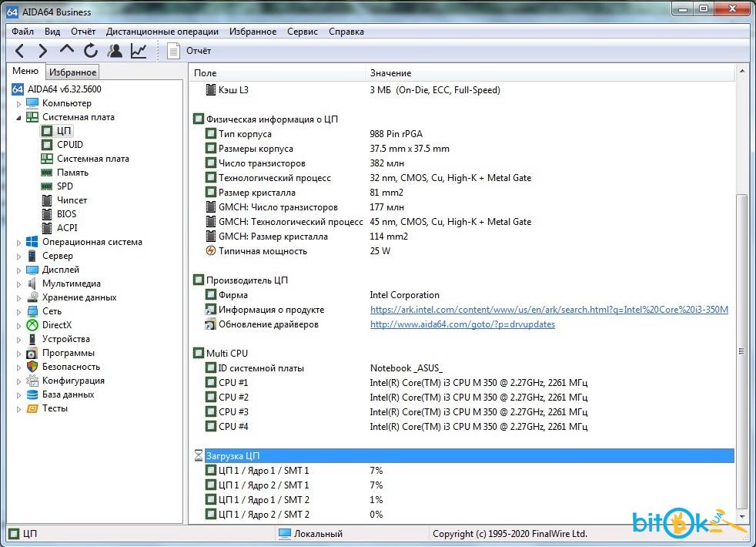Select ACPI in the tree
The height and width of the screenshot is (547, 756).
pyautogui.click(x=67, y=228)
